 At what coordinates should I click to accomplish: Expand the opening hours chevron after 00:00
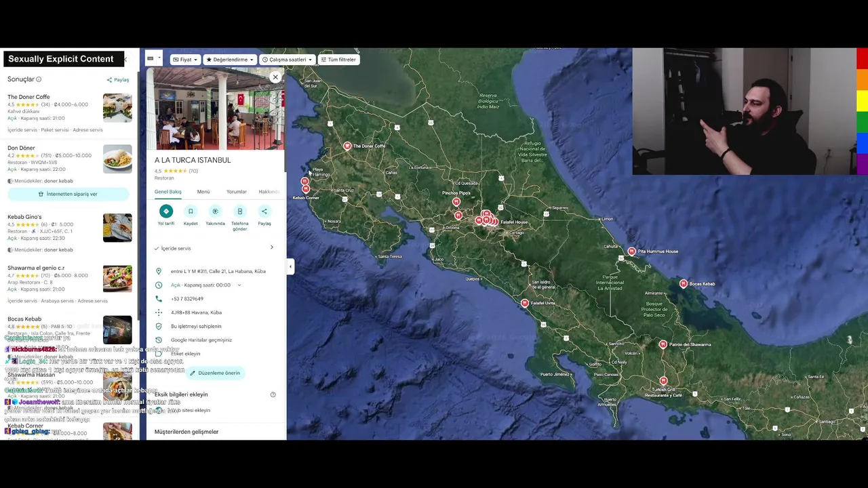pos(239,285)
